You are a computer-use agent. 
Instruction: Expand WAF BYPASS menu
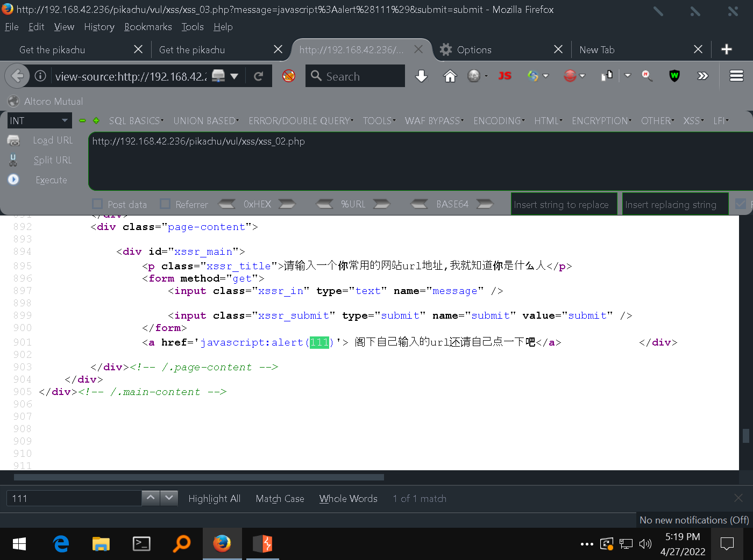(x=434, y=121)
